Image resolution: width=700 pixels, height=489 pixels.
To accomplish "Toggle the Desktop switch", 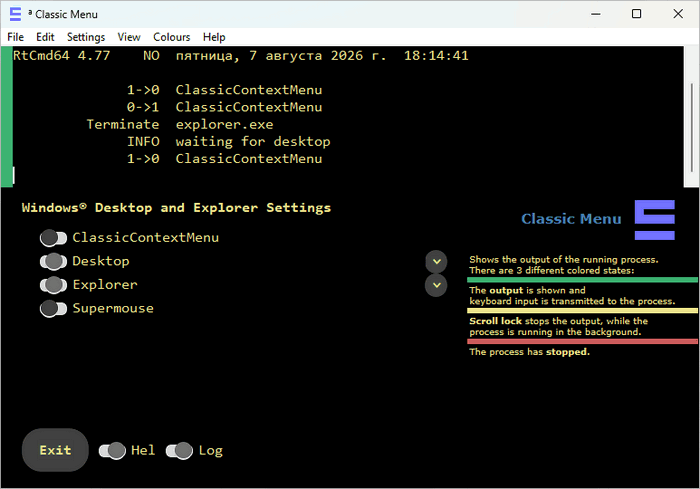I will coord(53,262).
